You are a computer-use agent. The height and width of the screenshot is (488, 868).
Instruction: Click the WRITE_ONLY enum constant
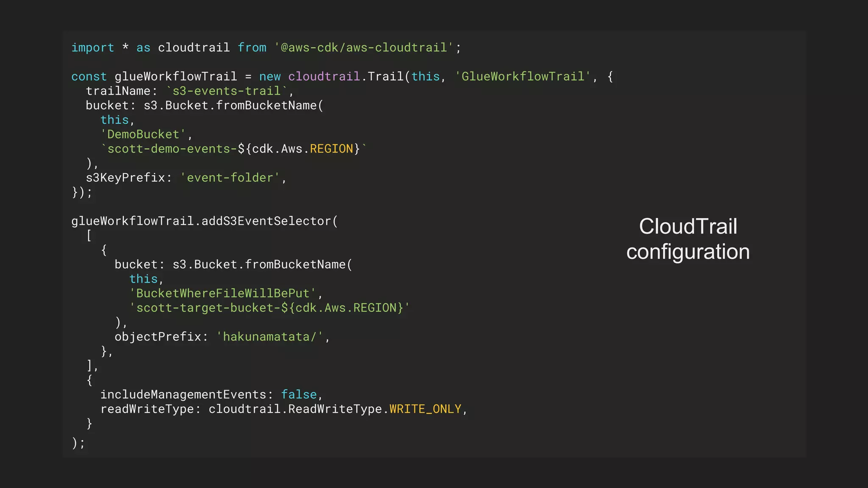point(426,409)
